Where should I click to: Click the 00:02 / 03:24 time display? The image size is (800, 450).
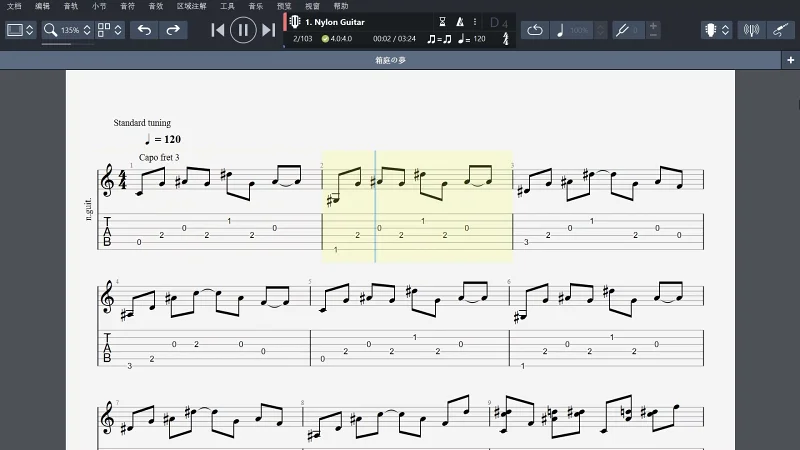394,39
